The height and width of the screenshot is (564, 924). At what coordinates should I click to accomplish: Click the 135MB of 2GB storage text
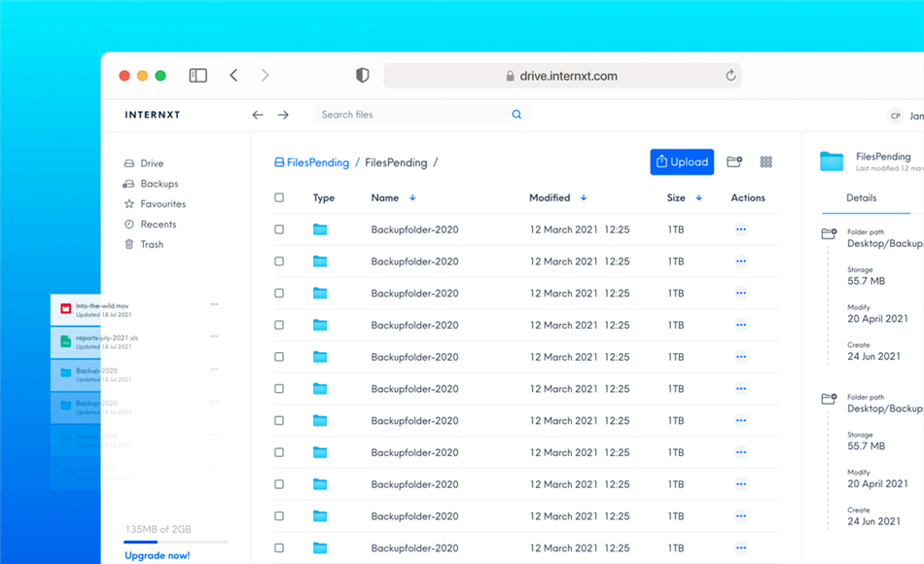pyautogui.click(x=158, y=529)
